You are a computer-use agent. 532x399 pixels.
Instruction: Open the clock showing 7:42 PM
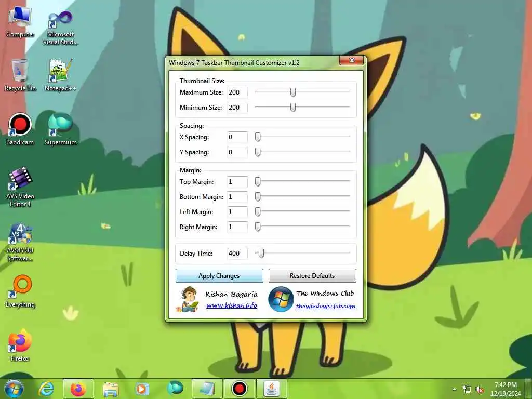[x=506, y=389]
